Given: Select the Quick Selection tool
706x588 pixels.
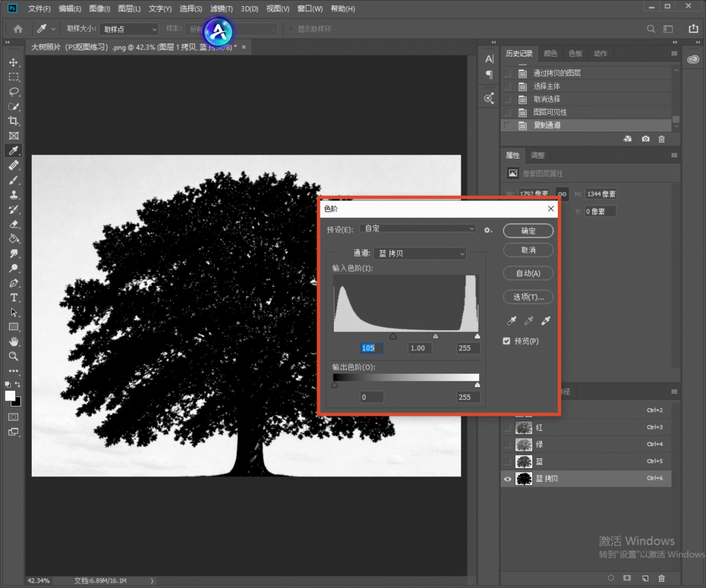Looking at the screenshot, I should click(x=14, y=107).
